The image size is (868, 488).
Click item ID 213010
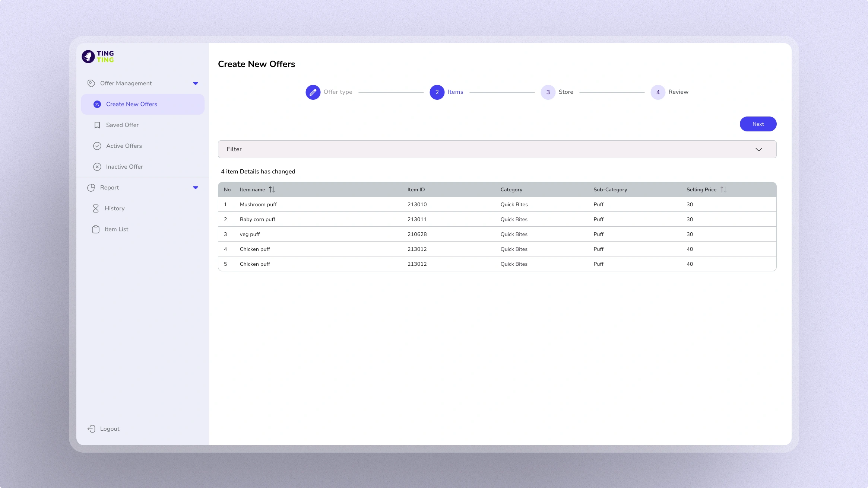[417, 204]
